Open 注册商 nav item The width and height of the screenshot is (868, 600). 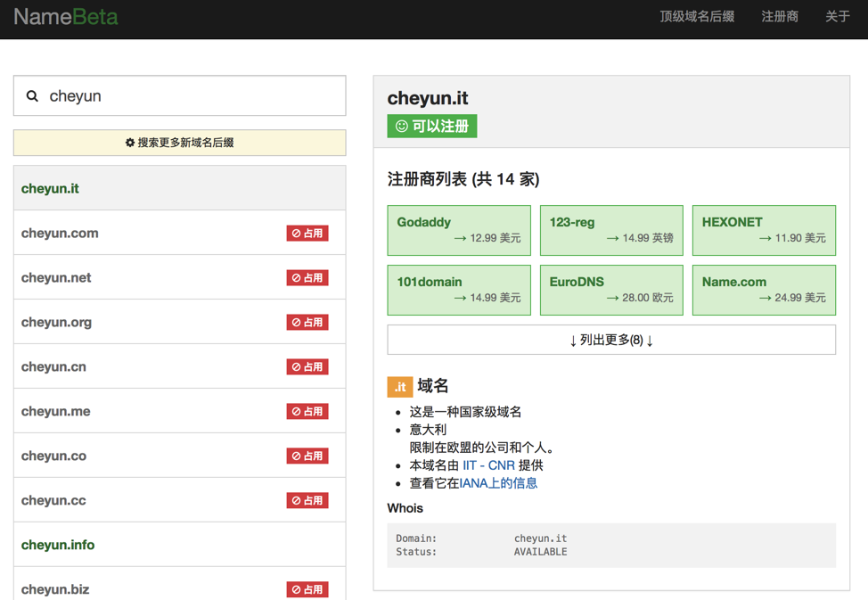click(780, 17)
